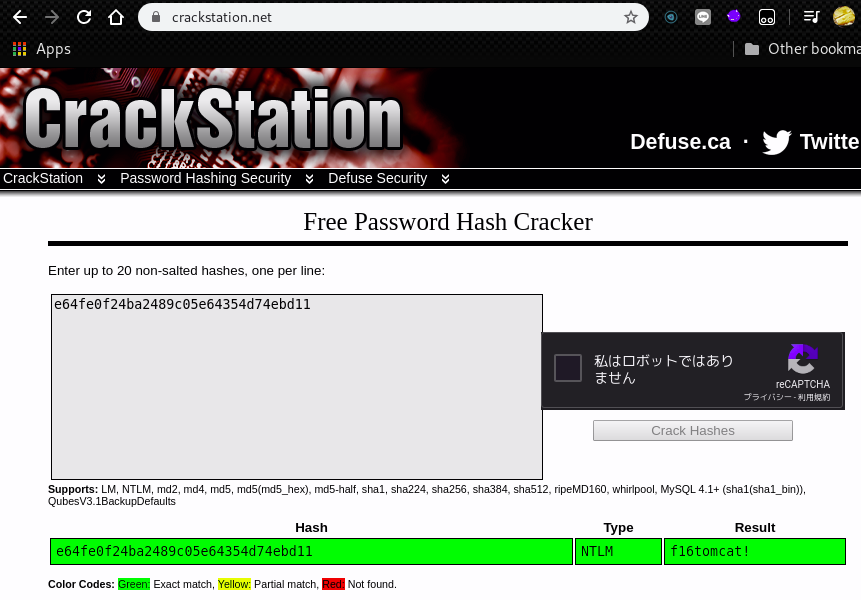
Task: Open the Password Hashing Security menu
Action: [205, 178]
